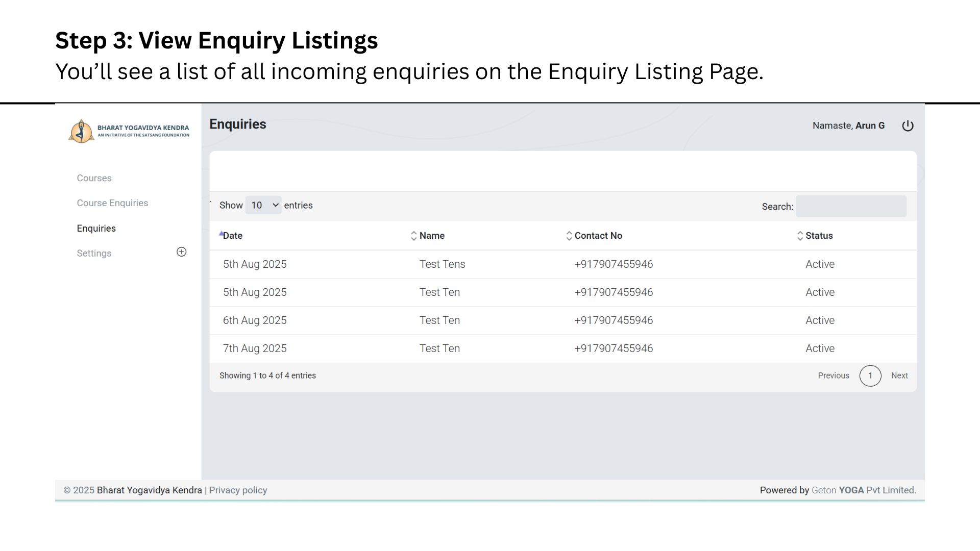The height and width of the screenshot is (551, 980).
Task: Click the power logout icon
Action: [x=908, y=126]
